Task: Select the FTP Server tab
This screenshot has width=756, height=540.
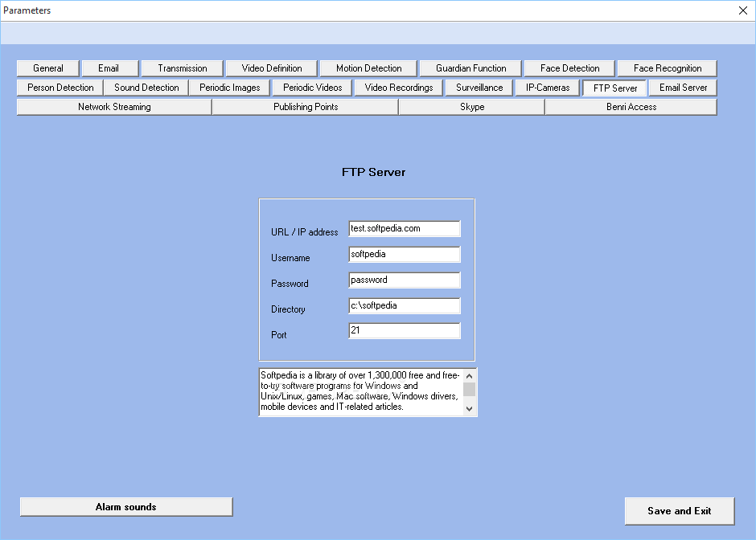Action: point(614,88)
